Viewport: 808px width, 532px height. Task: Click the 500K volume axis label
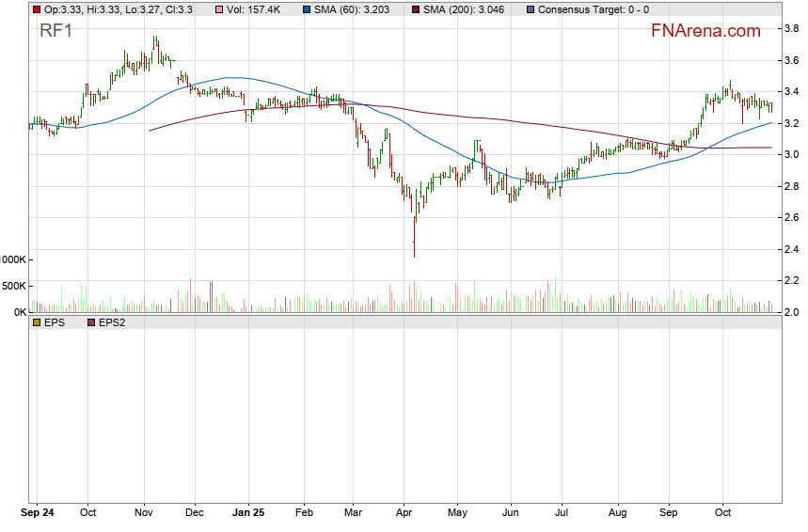[x=15, y=286]
